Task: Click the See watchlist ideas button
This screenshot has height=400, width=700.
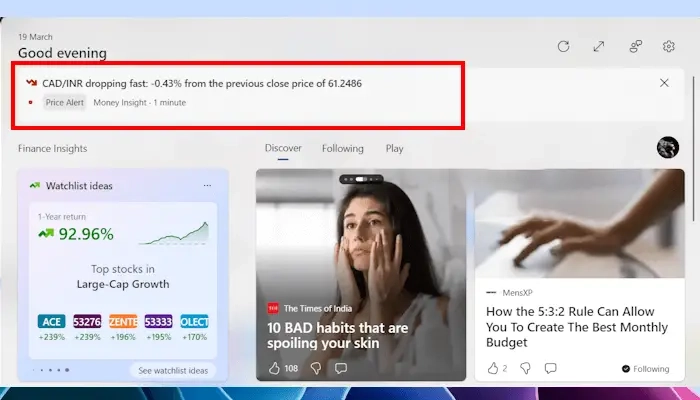Action: [x=171, y=371]
